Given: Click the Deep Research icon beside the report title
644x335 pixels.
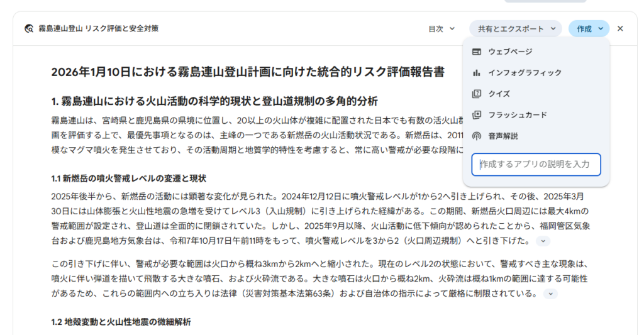Looking at the screenshot, I should click(x=29, y=29).
